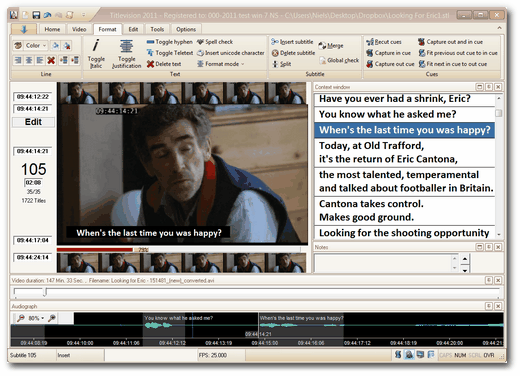Close the Context window panel
Screen dimensions: 520x376
pyautogui.click(x=498, y=87)
